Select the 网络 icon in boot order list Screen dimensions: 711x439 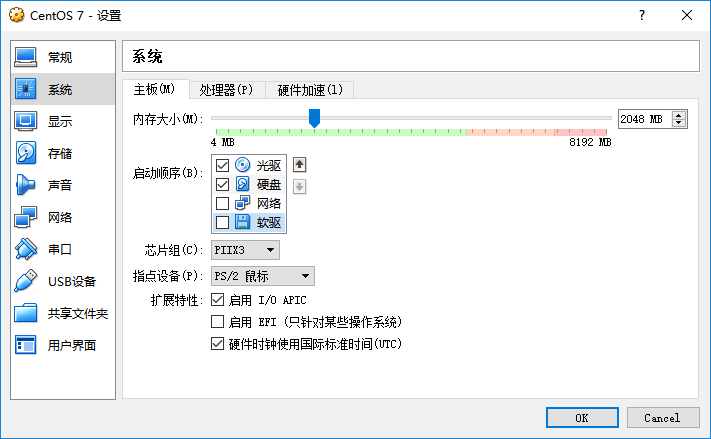[243, 203]
